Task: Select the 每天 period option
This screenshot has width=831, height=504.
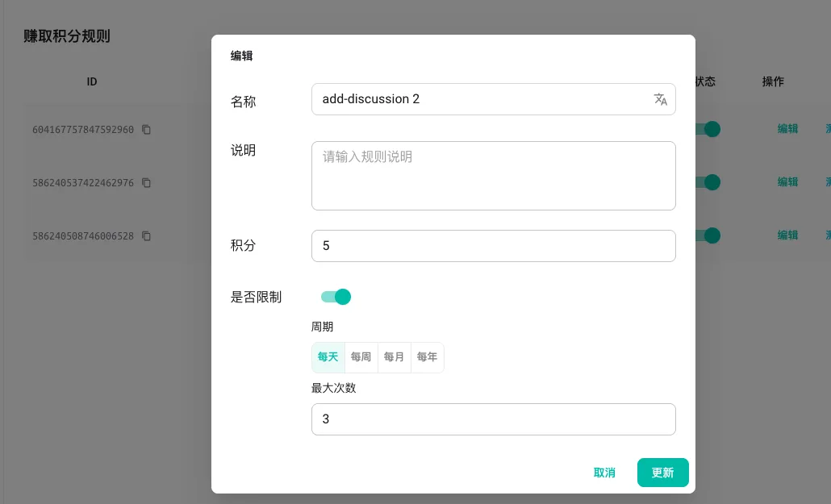Action: [328, 357]
